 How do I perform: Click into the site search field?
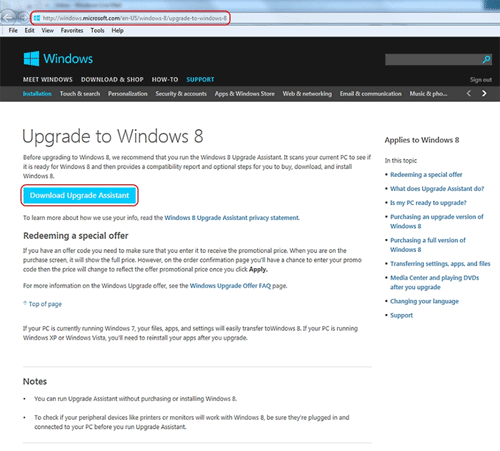point(433,60)
